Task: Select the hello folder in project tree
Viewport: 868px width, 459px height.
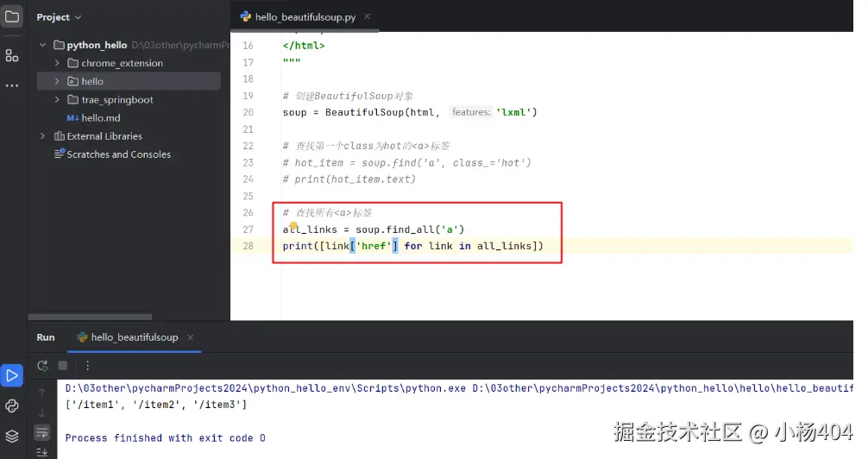Action: tap(129, 81)
